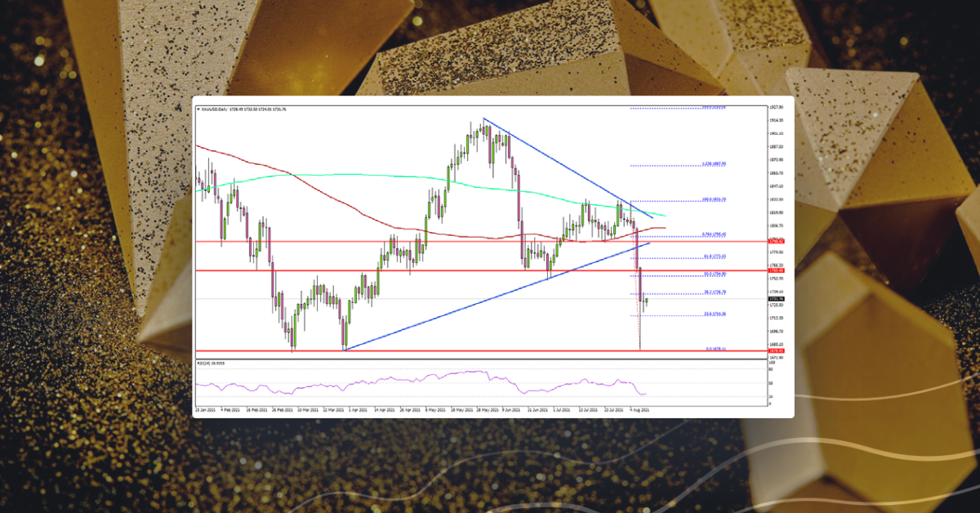Click the 4 Aug 2021 date axis label

pos(641,406)
